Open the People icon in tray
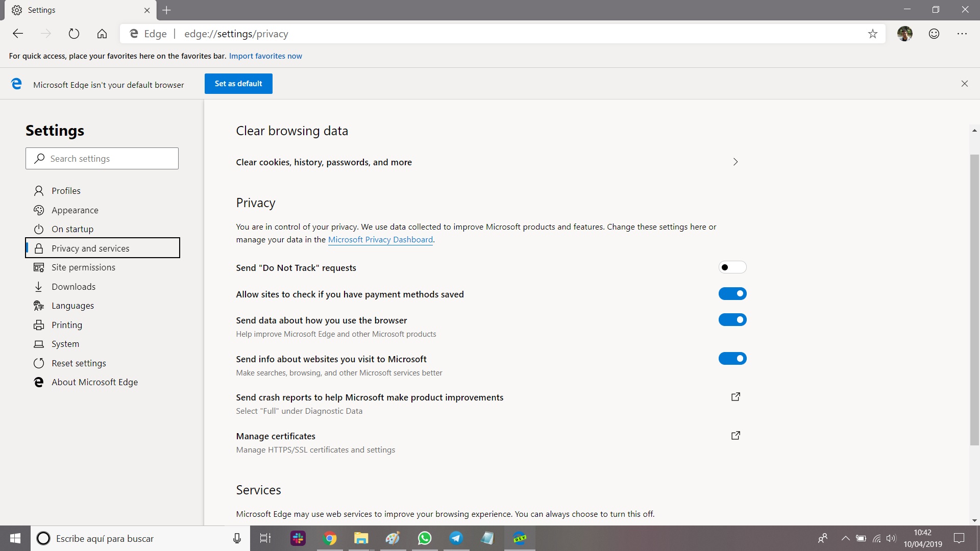The image size is (980, 551). pos(823,538)
